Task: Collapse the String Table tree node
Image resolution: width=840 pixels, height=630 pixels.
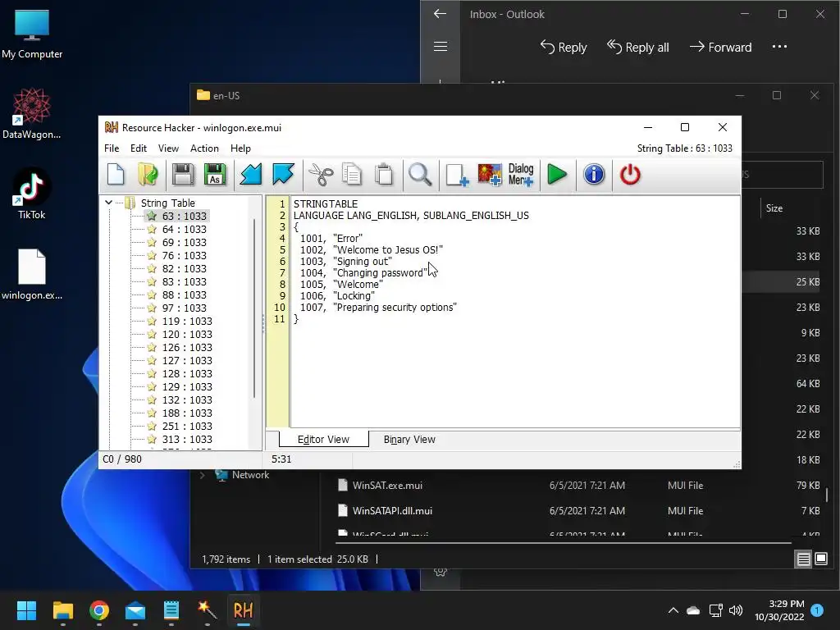Action: click(109, 203)
